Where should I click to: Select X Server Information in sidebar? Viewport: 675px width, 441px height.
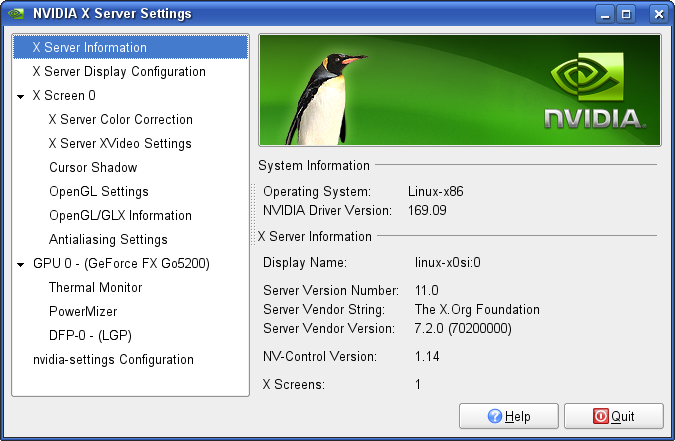point(130,47)
